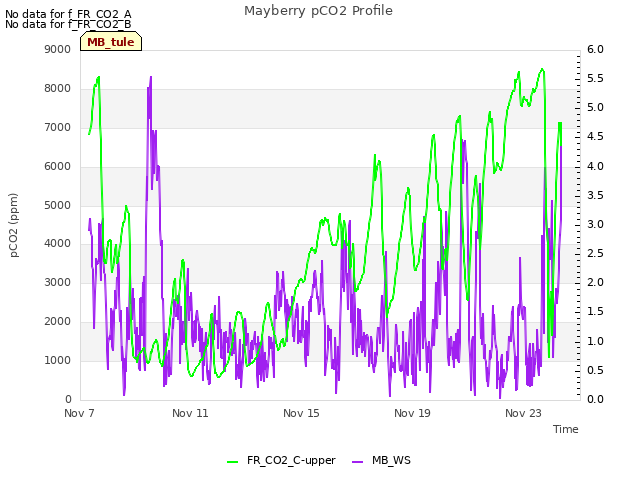This screenshot has width=640, height=480.
Task: Click the 0.0 right axis value
Action: 595,399
